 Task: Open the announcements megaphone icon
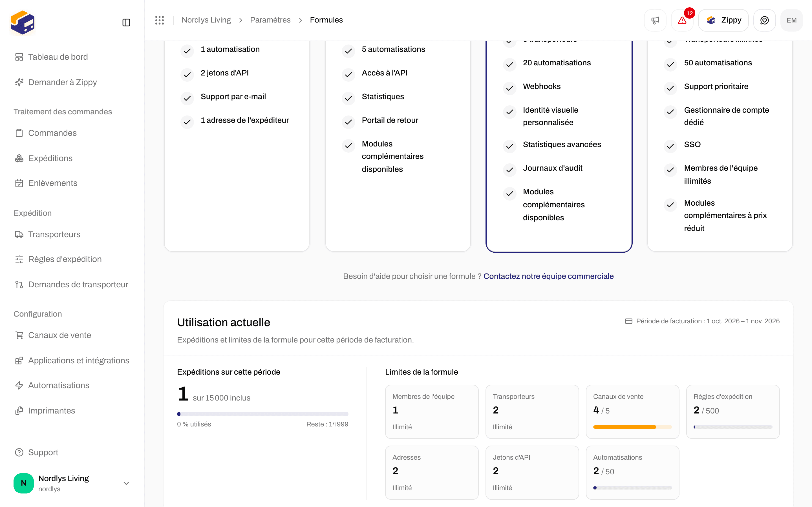(x=655, y=20)
